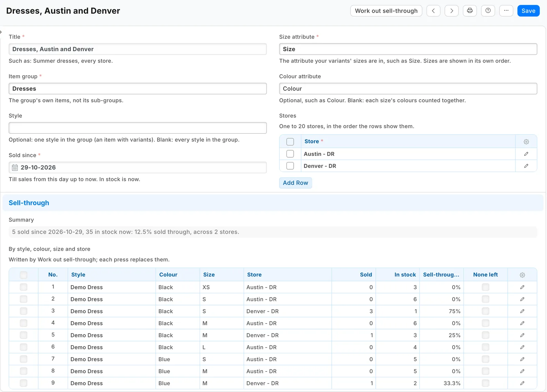This screenshot has height=392, width=547.
Task: Edit the Austin - DR store row
Action: (x=526, y=154)
